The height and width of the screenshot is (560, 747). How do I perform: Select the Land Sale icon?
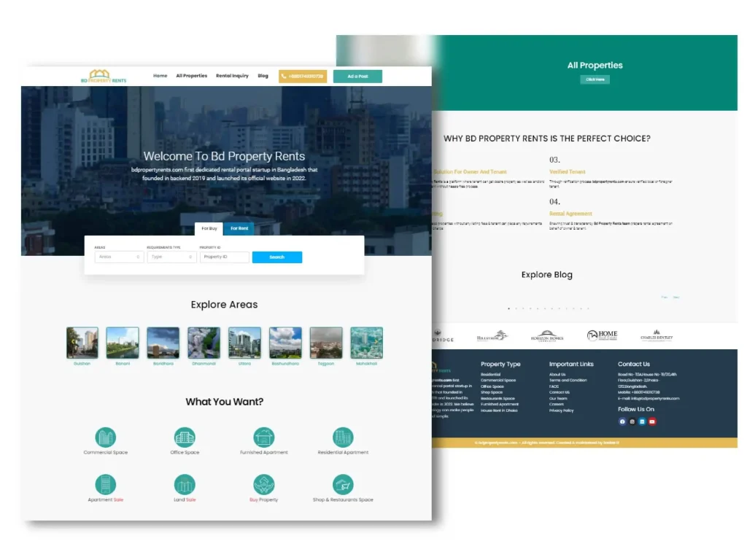pyautogui.click(x=185, y=484)
